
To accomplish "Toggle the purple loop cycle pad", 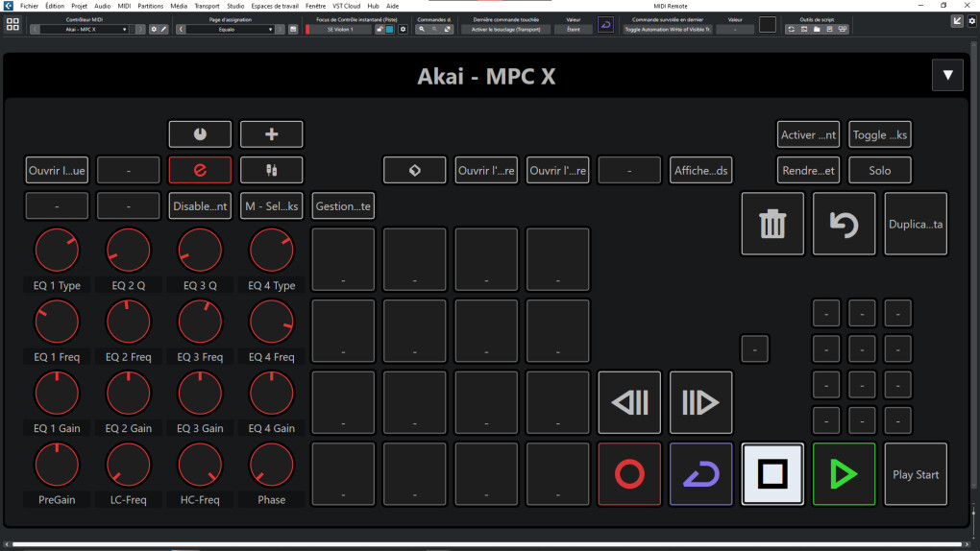I will [700, 474].
